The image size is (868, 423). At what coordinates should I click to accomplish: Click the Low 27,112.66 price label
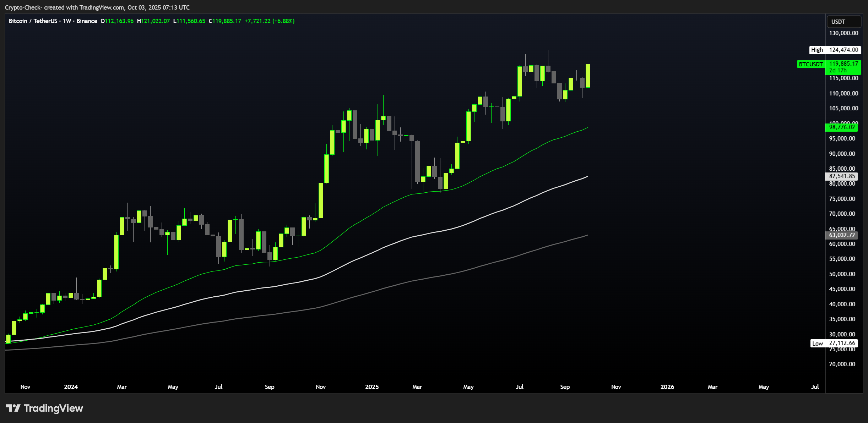point(834,343)
